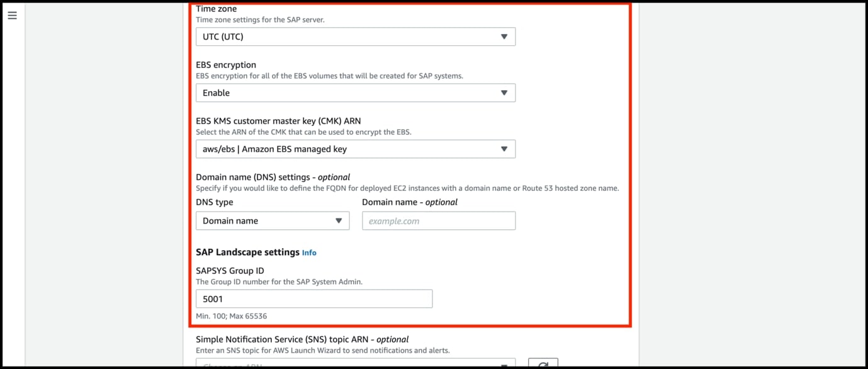Screen dimensions: 868x369
Task: Open the Info link beside SAP Landscape settings
Action: coord(309,253)
